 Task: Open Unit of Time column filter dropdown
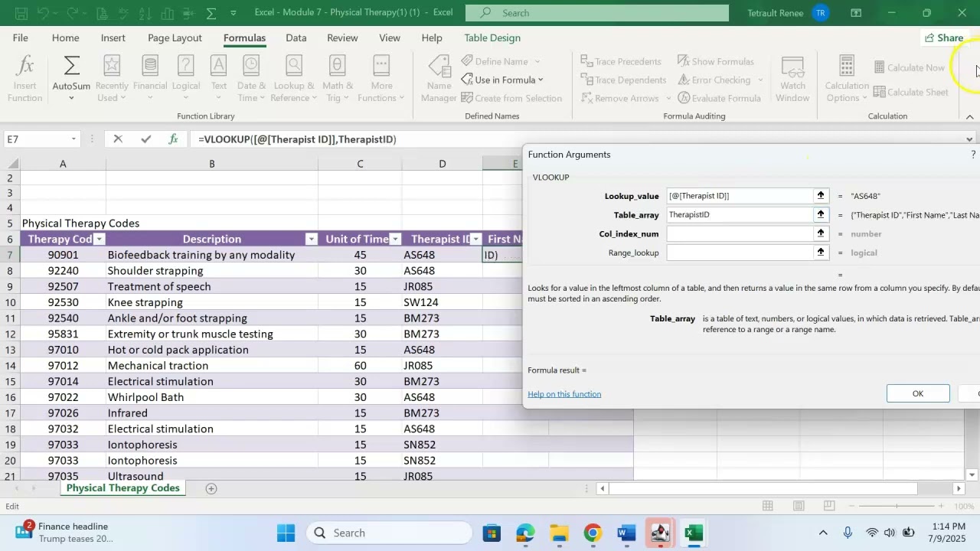[395, 239]
